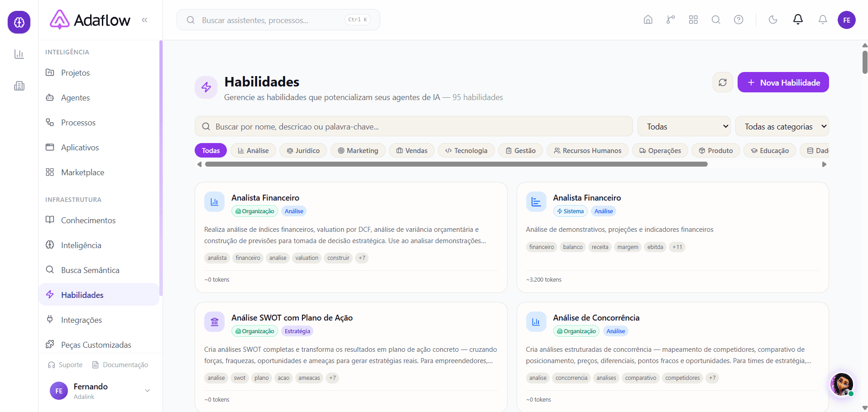The height and width of the screenshot is (412, 868).
Task: Open Peças Customizadas in sidebar
Action: pyautogui.click(x=99, y=345)
